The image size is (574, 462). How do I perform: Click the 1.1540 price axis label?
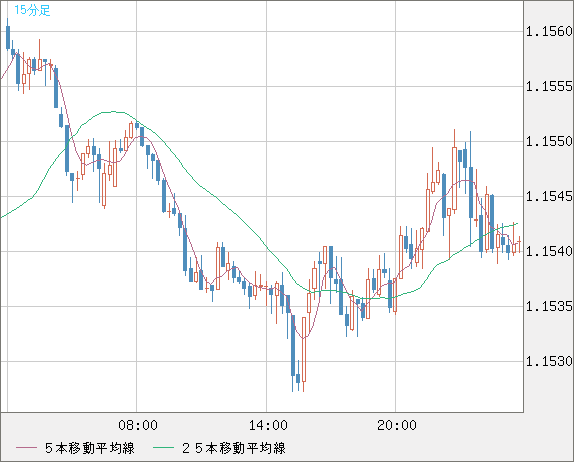(549, 252)
